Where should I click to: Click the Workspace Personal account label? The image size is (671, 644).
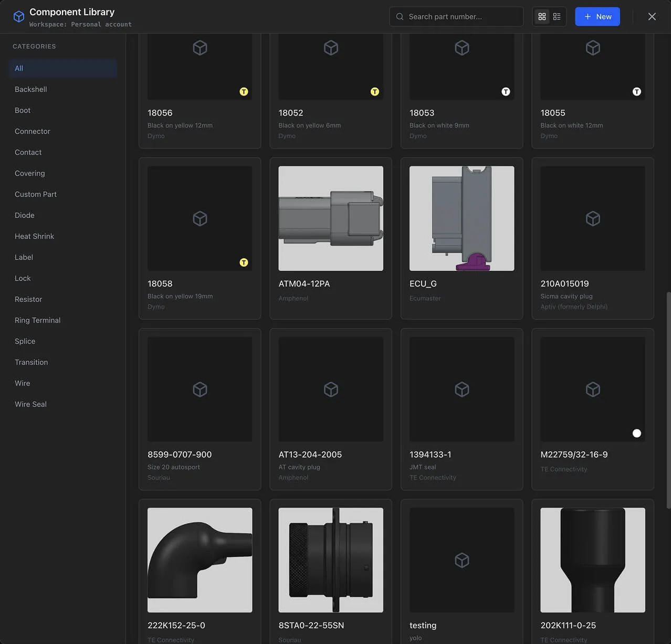tap(80, 24)
